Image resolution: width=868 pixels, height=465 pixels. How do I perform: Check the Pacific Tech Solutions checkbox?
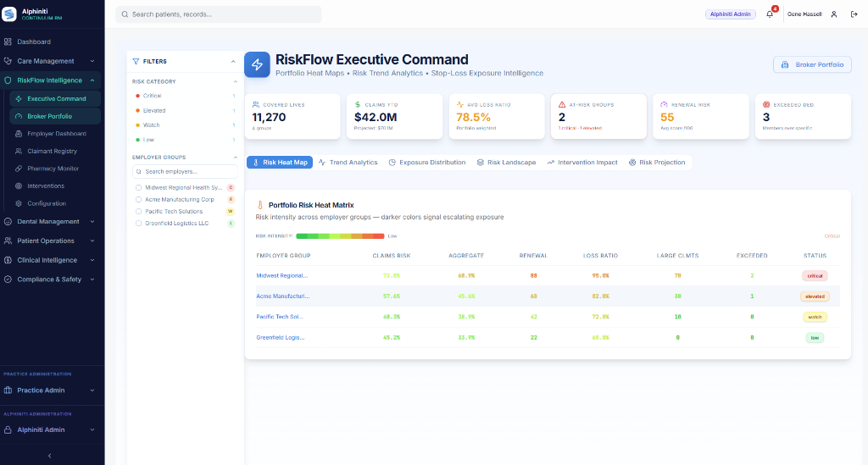point(138,211)
